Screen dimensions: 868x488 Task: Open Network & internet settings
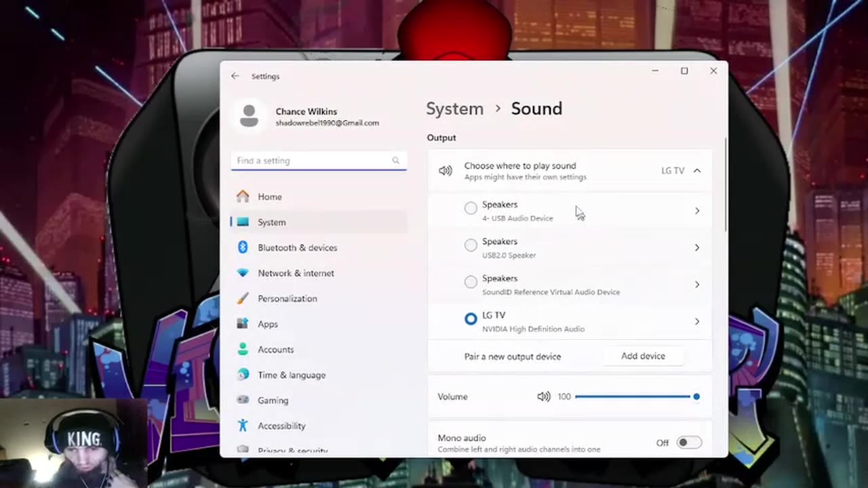point(319,273)
